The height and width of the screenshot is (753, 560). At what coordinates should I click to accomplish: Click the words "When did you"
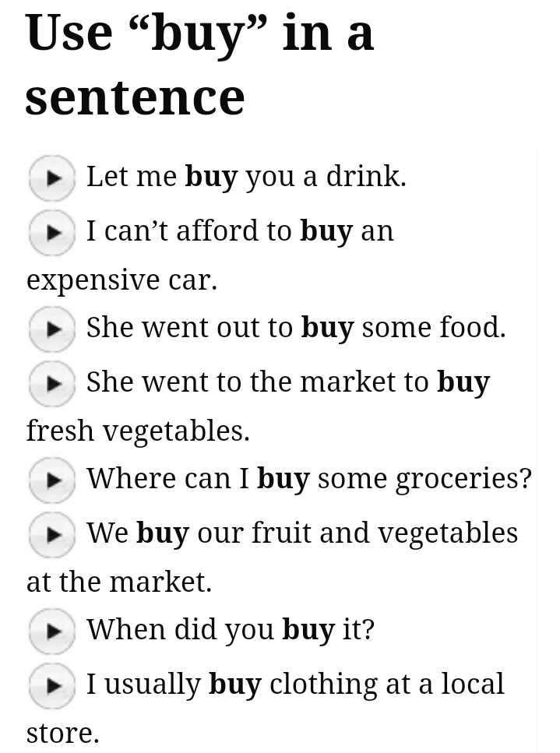(180, 629)
